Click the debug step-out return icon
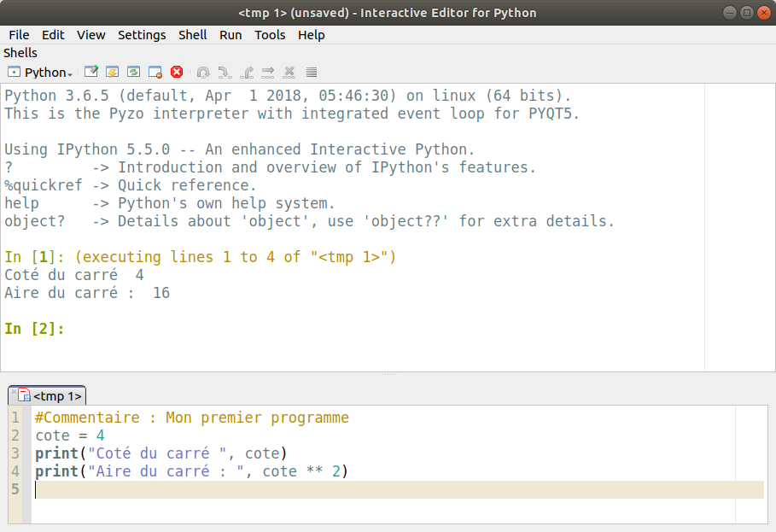 (247, 73)
